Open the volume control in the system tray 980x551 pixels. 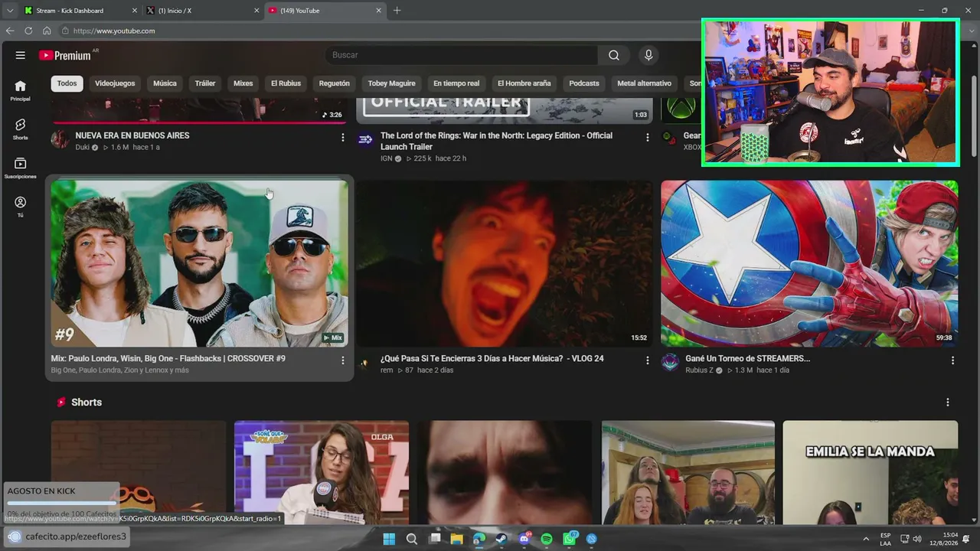coord(917,539)
